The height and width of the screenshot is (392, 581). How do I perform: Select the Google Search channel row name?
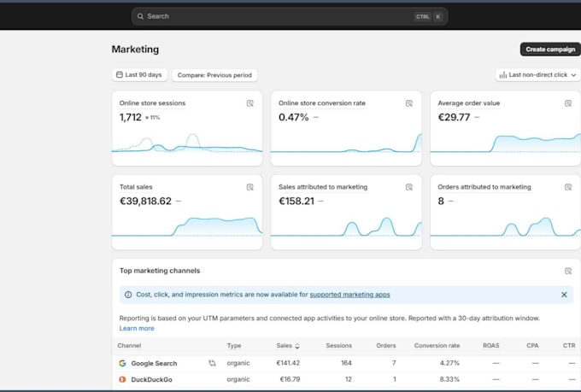[x=154, y=364]
